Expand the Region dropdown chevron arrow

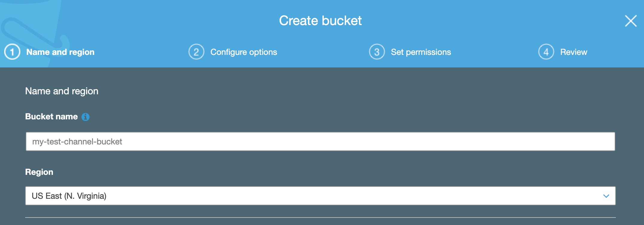[606, 196]
